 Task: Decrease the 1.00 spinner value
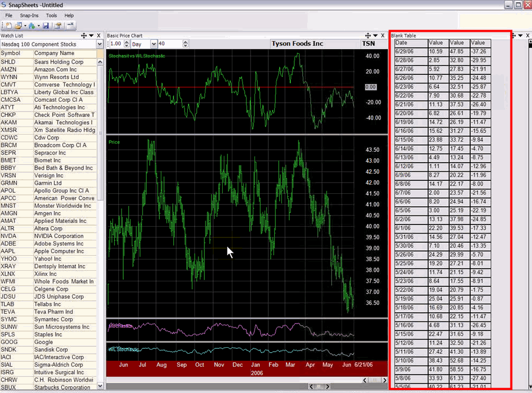(x=126, y=46)
